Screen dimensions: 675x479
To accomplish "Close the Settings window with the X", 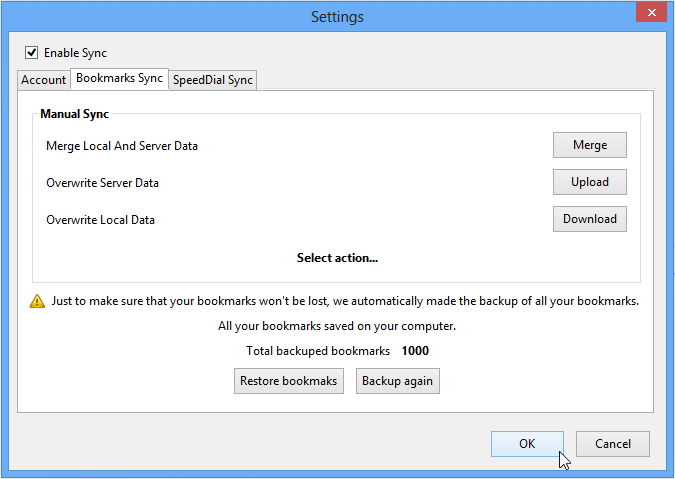I will point(650,13).
